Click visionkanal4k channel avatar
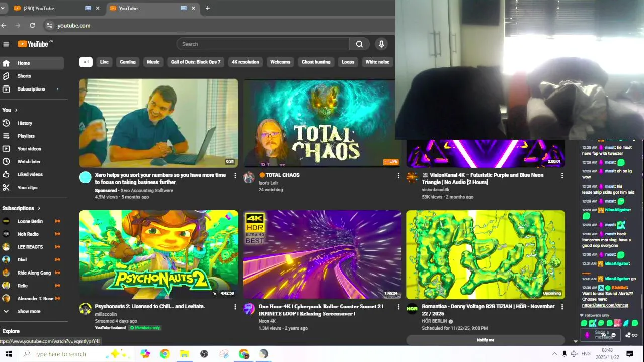The height and width of the screenshot is (362, 644). point(412,177)
